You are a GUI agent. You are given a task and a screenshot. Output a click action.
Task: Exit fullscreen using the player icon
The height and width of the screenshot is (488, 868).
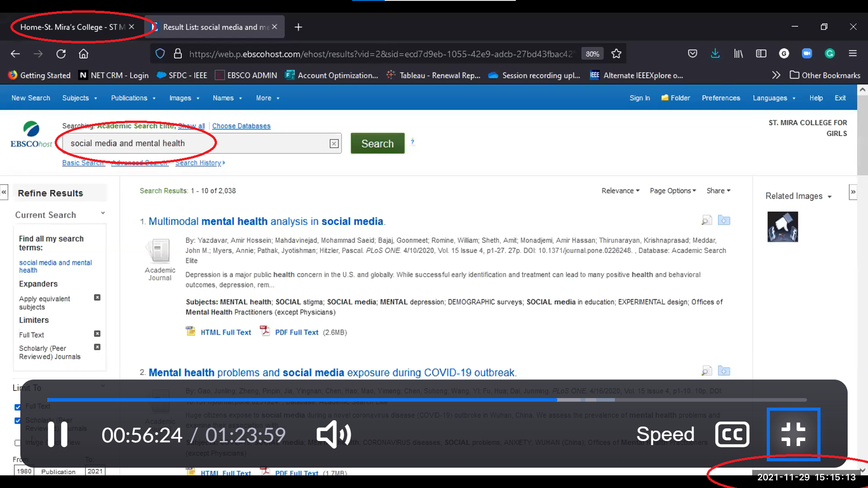point(794,434)
